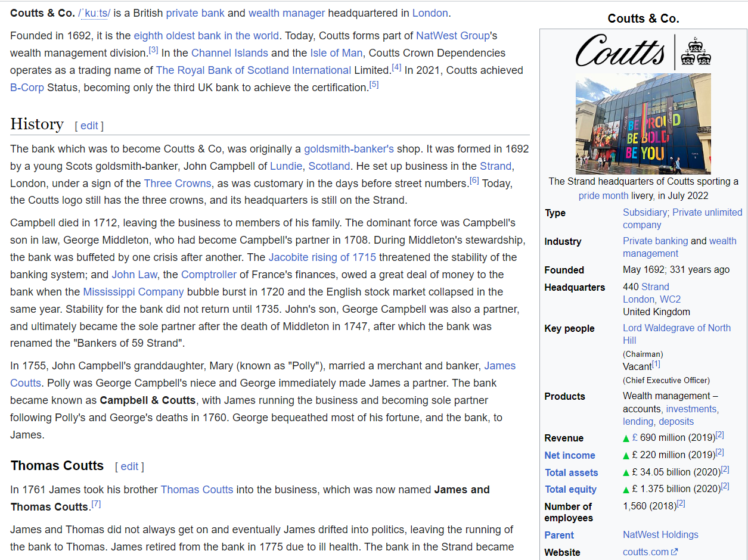
Task: Open the 'B-Corp' link
Action: click(x=27, y=88)
